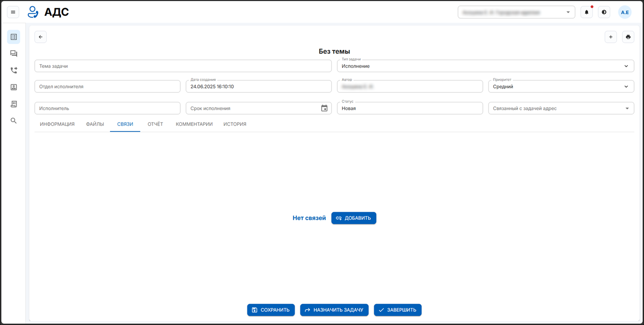The width and height of the screenshot is (644, 325).
Task: Open the Связанный с задачей адрес dropdown
Action: 627,108
